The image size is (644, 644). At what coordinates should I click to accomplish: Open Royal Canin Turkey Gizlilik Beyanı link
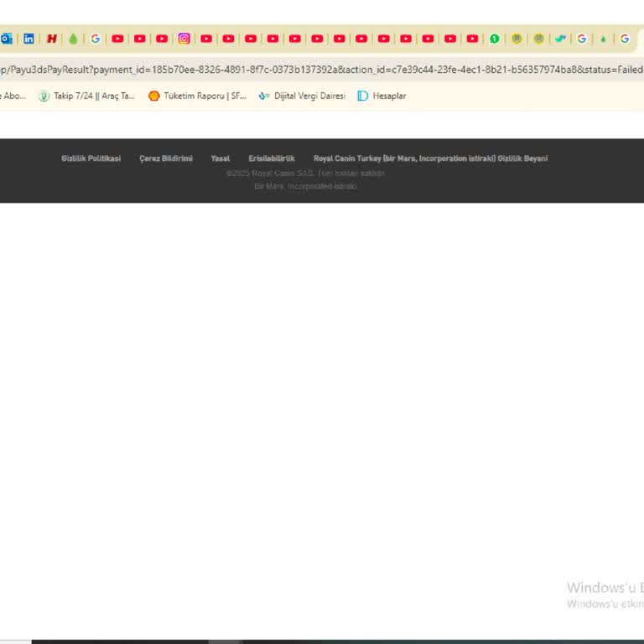coord(430,158)
